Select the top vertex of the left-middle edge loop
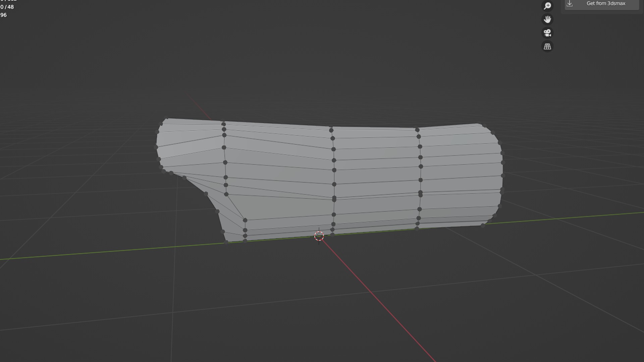This screenshot has width=644, height=362. point(224,124)
